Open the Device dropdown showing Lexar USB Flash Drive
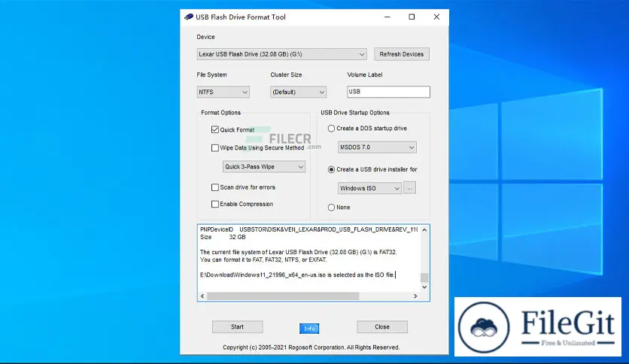 click(x=281, y=54)
